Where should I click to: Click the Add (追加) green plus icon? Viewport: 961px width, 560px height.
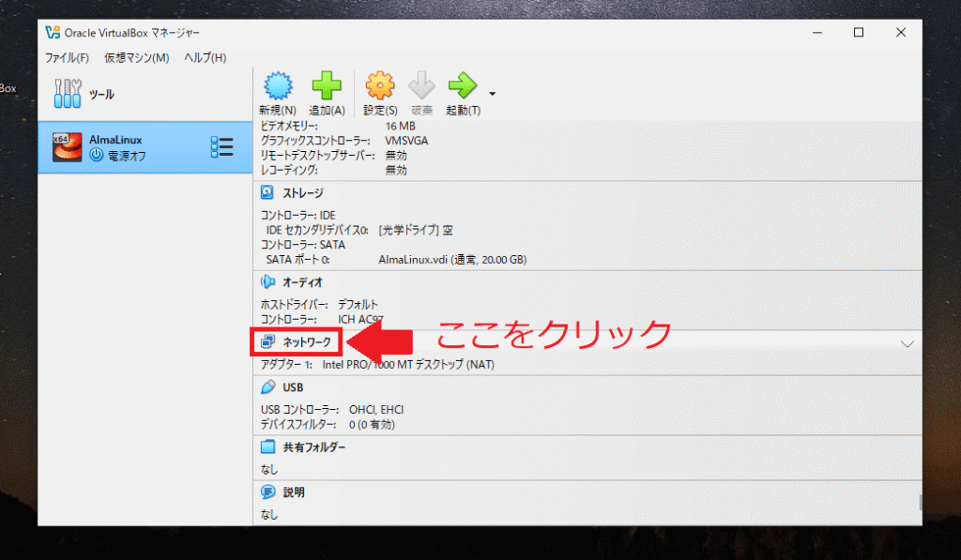(327, 85)
